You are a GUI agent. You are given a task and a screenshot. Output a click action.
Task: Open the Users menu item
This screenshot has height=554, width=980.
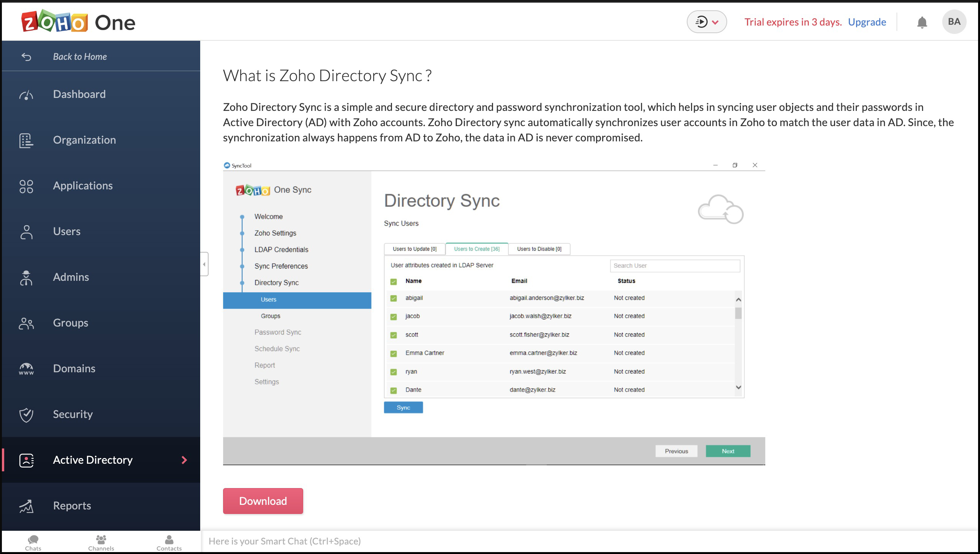point(67,232)
